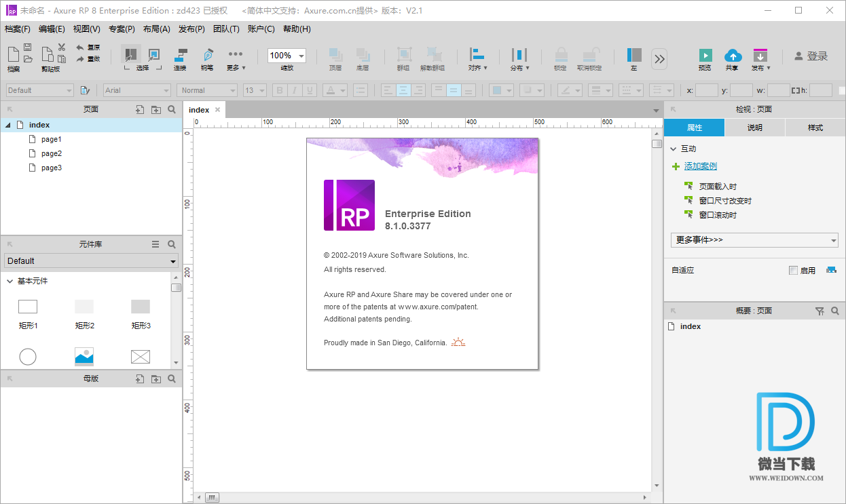This screenshot has width=846, height=504.
Task: Select the 连接 connector tool
Action: 180,56
